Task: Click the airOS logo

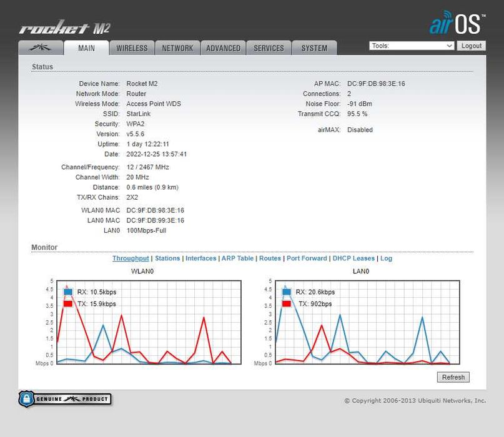Action: point(457,23)
